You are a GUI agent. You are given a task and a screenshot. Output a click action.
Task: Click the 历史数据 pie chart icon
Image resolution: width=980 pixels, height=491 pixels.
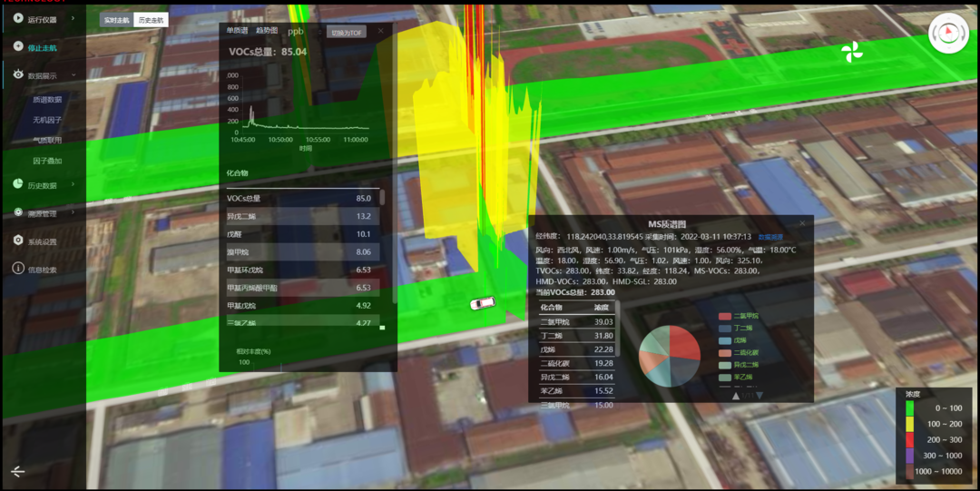[x=18, y=184]
